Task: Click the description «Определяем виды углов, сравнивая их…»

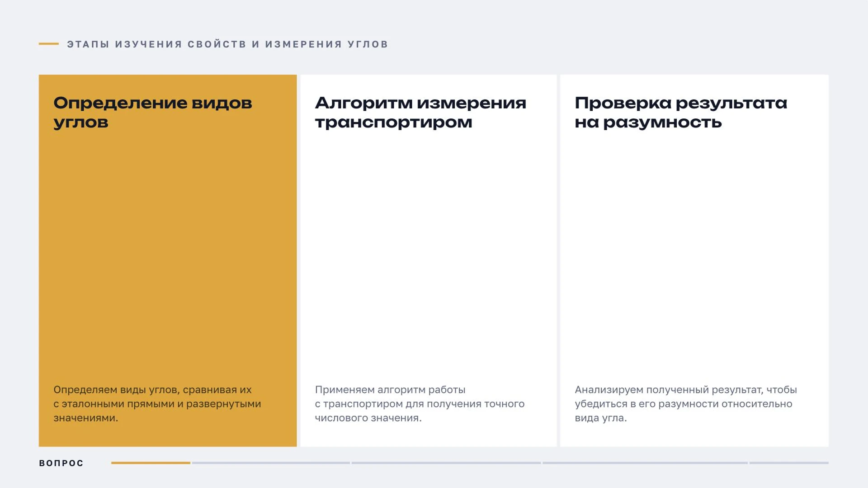Action: pyautogui.click(x=157, y=404)
